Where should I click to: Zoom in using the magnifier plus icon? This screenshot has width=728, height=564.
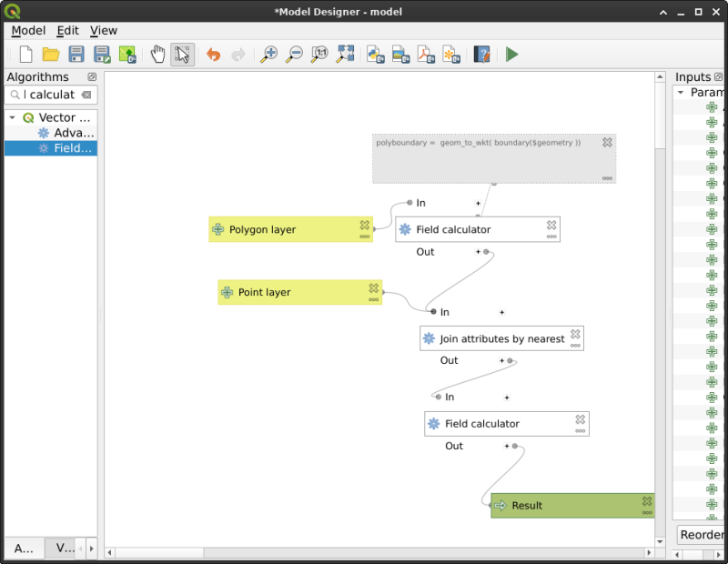point(268,55)
